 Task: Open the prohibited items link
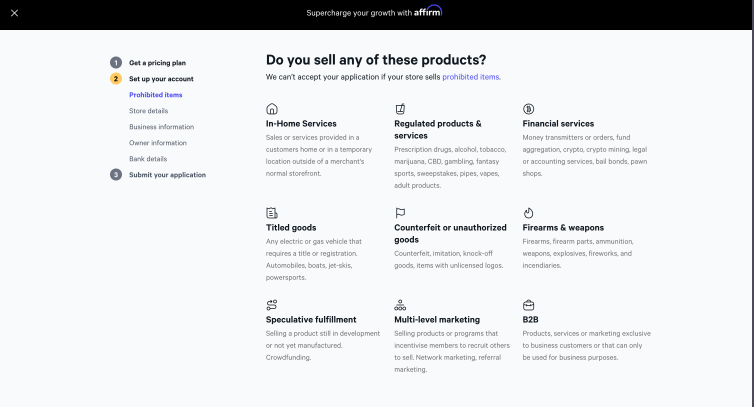click(x=471, y=77)
